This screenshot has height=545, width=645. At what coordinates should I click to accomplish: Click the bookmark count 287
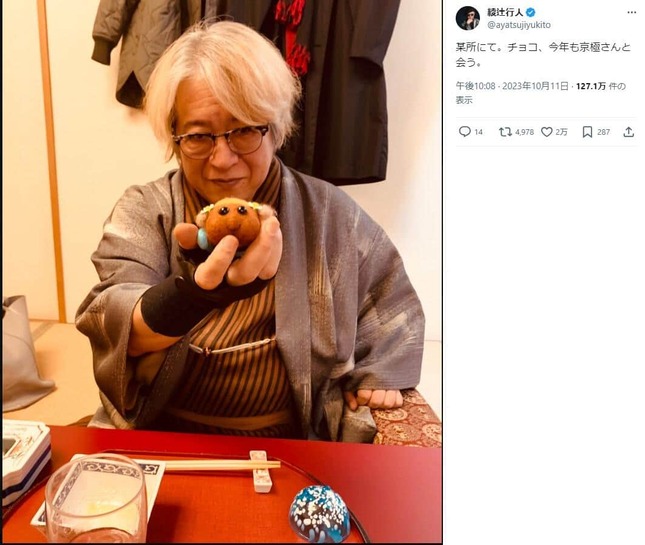[x=603, y=132]
